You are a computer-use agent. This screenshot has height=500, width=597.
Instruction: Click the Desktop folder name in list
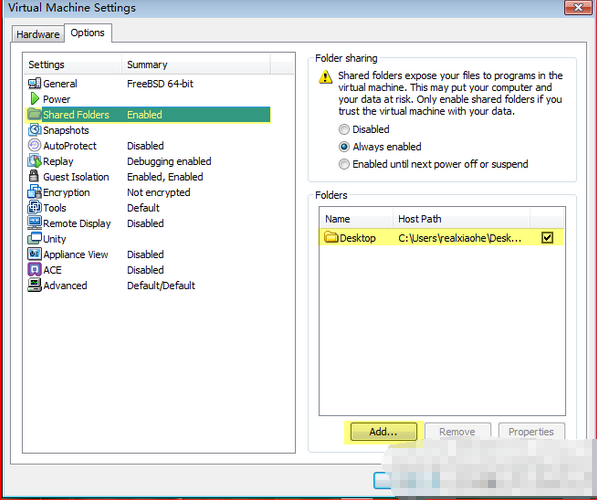coord(358,238)
